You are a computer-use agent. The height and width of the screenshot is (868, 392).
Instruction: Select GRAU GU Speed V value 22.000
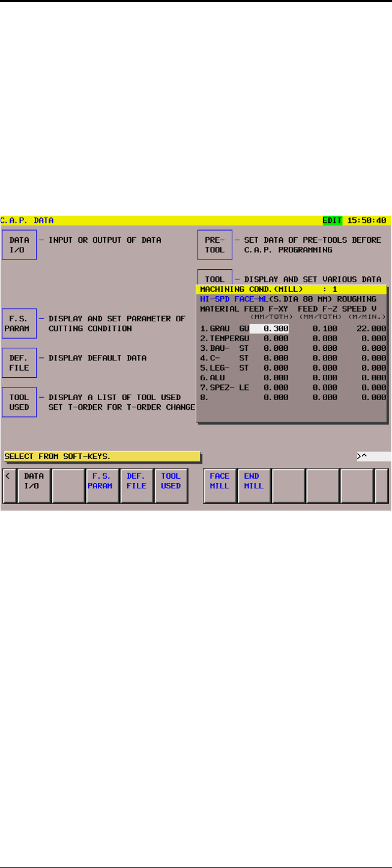[x=369, y=329]
